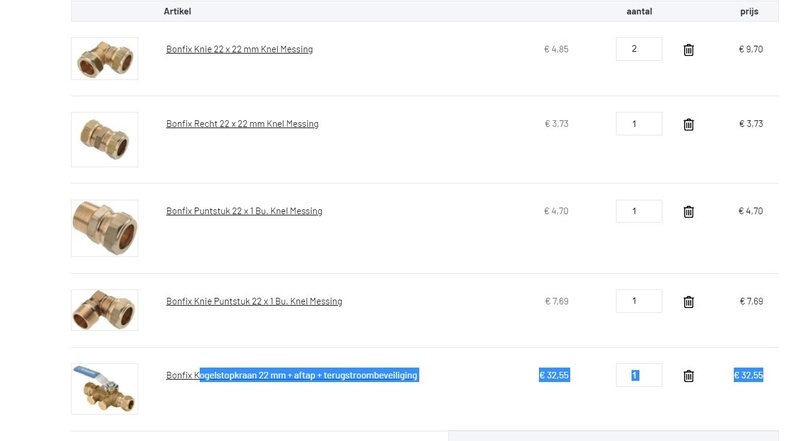The width and height of the screenshot is (800, 441).
Task: Delete Bonfix Knie Puntstuk from cart
Action: coord(688,302)
